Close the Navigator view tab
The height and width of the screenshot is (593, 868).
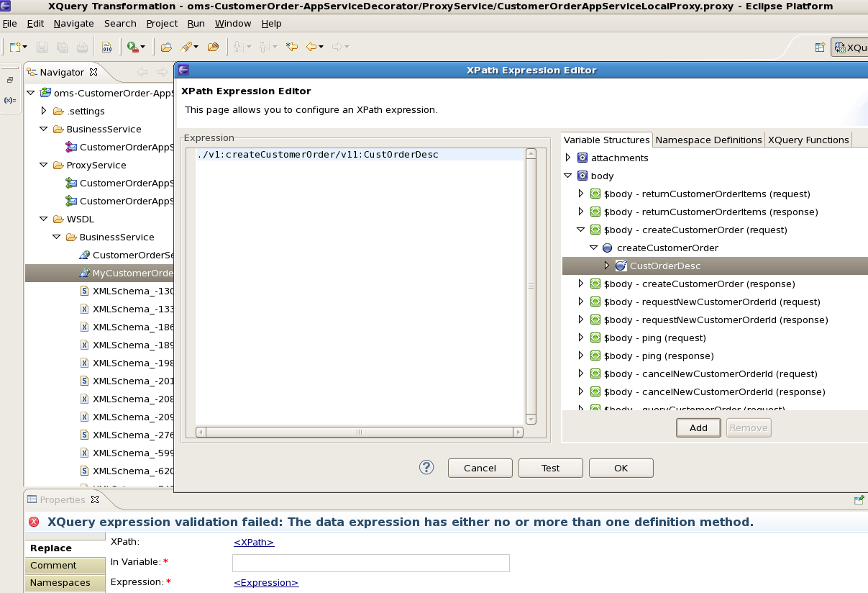pyautogui.click(x=93, y=72)
